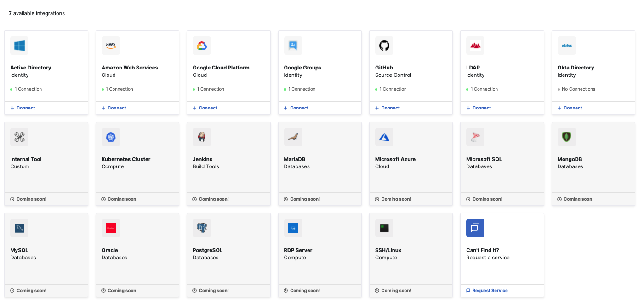Click the MySQL card title
The height and width of the screenshot is (304, 644).
19,250
